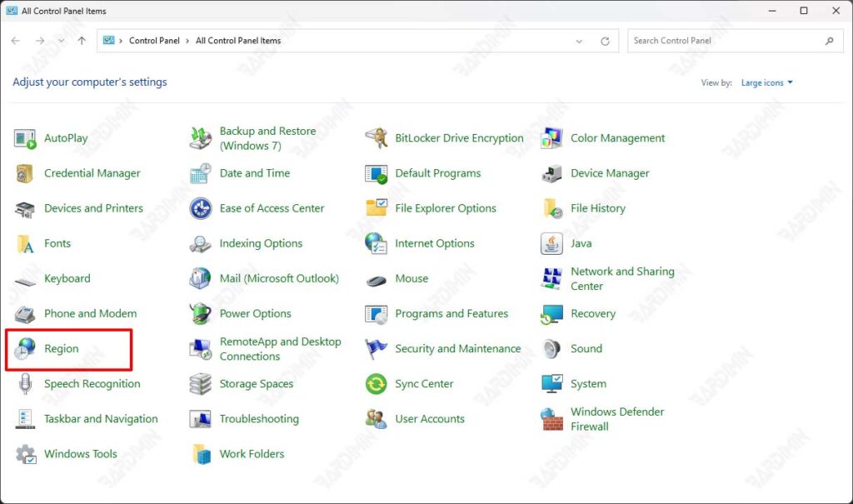Open the Phone and Modem icon
Viewport: 853px width, 504px height.
tap(24, 314)
